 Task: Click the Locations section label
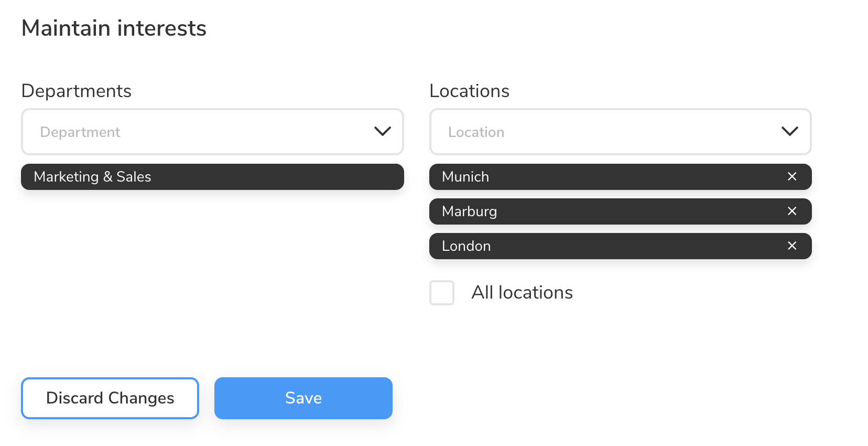point(469,91)
